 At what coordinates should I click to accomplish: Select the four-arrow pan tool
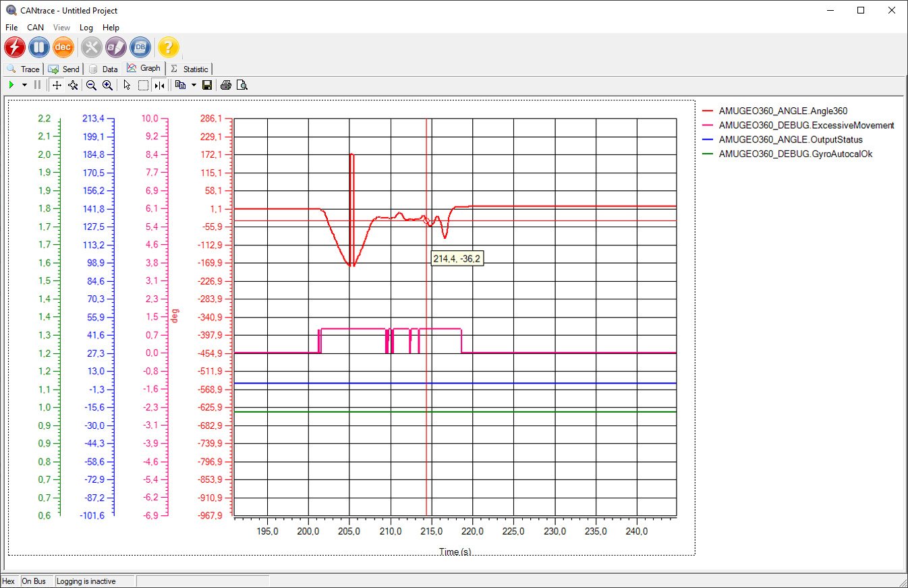(57, 85)
